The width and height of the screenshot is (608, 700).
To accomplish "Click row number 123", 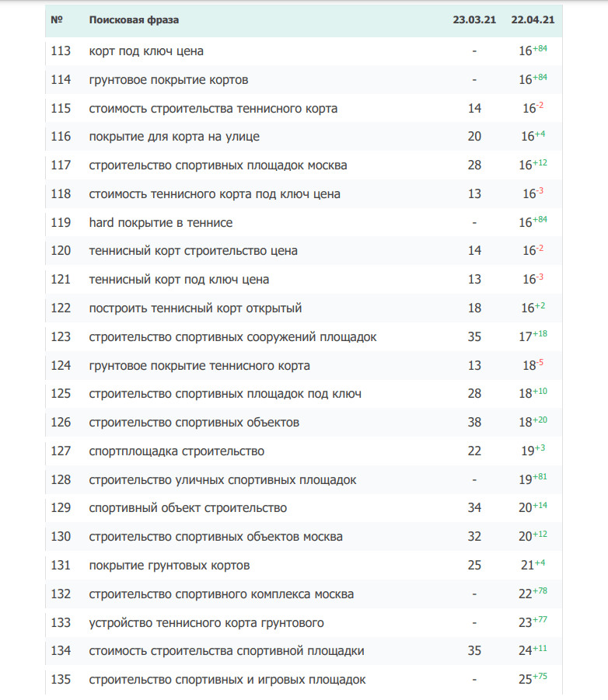I will click(61, 336).
